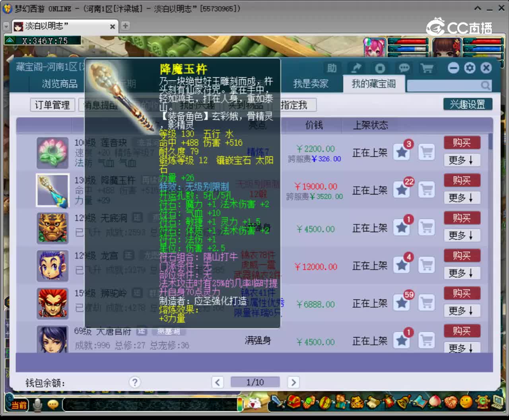Click the brown-haired character portrait
The width and height of the screenshot is (509, 420).
click(446, 47)
